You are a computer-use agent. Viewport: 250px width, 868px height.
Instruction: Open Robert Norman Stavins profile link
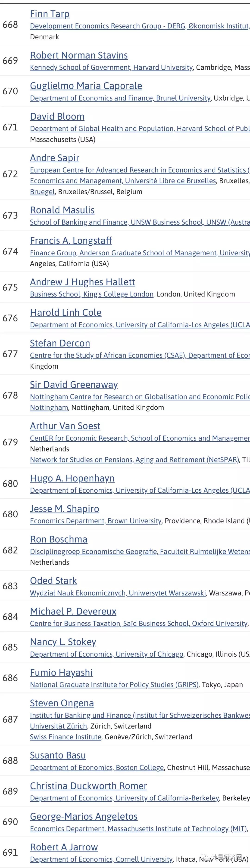click(79, 55)
